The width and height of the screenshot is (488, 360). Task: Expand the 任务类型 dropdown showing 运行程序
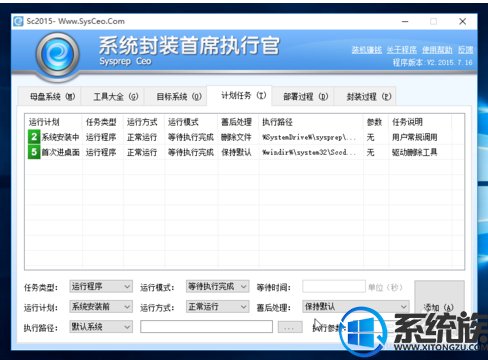pyautogui.click(x=101, y=286)
